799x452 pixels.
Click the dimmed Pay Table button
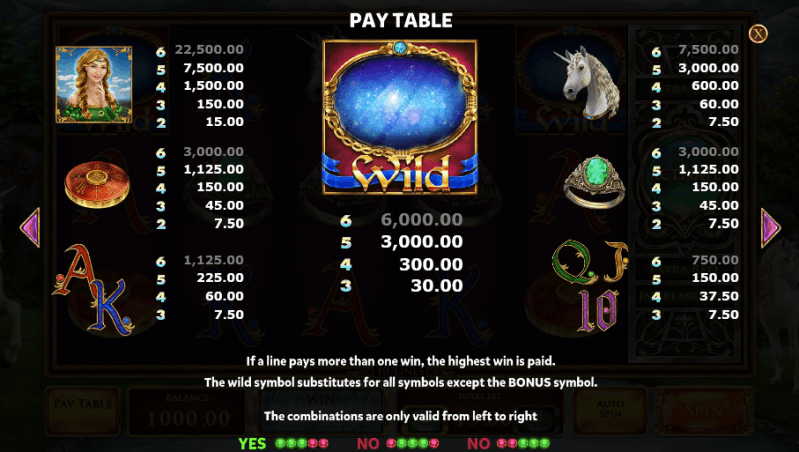83,411
